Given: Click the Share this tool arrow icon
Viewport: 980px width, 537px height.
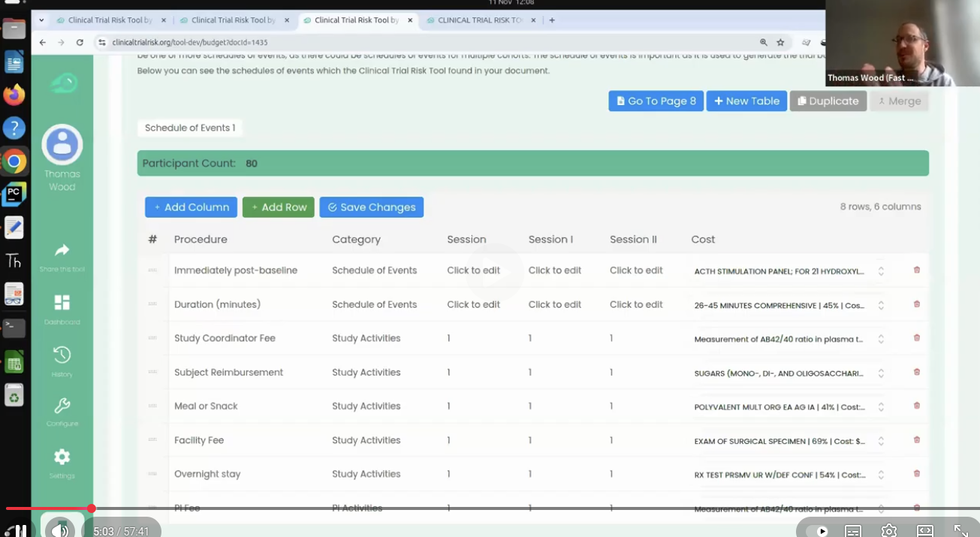Looking at the screenshot, I should [x=62, y=250].
